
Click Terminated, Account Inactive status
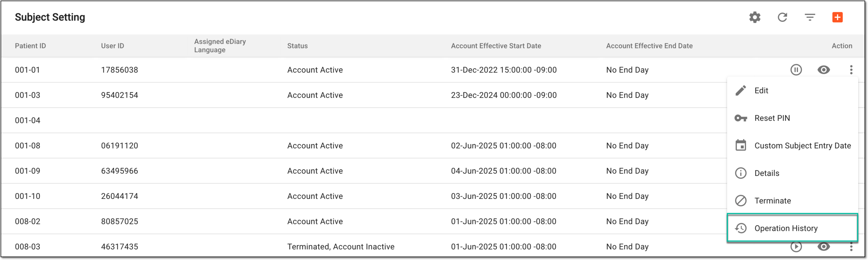coord(341,247)
